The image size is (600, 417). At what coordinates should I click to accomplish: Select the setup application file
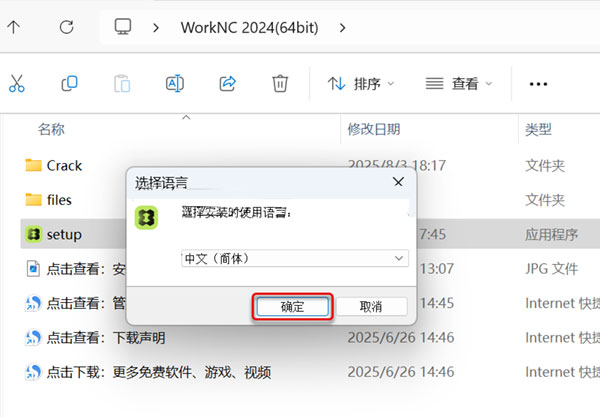[64, 235]
